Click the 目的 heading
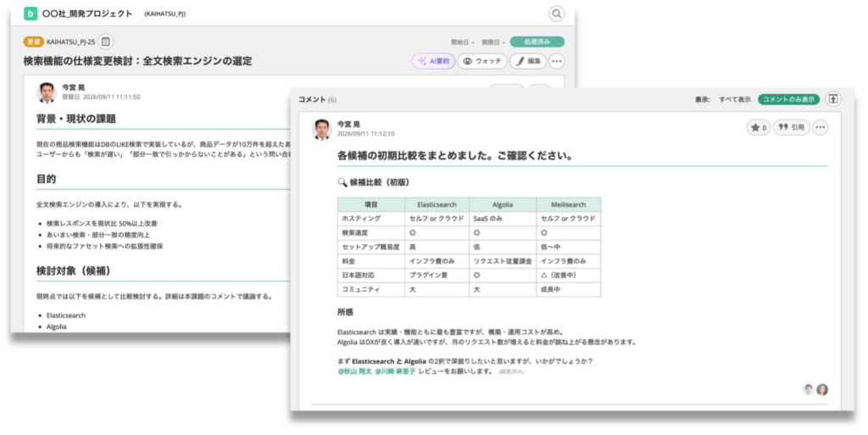 point(47,179)
